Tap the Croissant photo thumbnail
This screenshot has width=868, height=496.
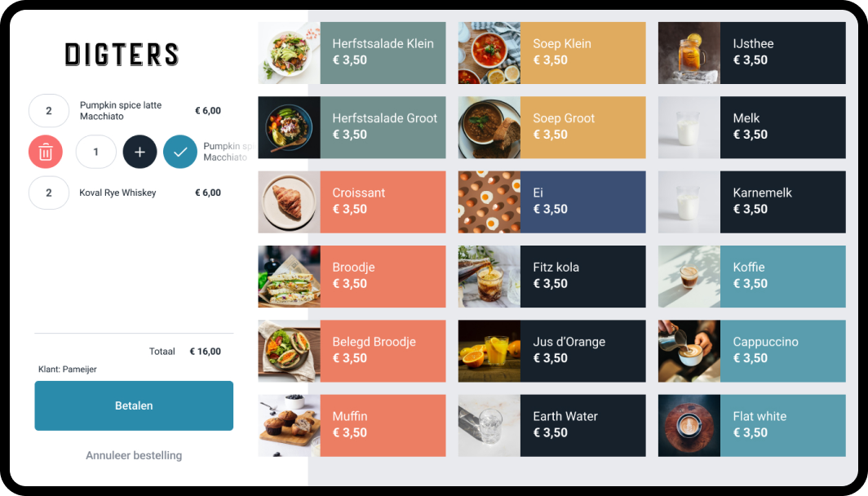pyautogui.click(x=289, y=202)
